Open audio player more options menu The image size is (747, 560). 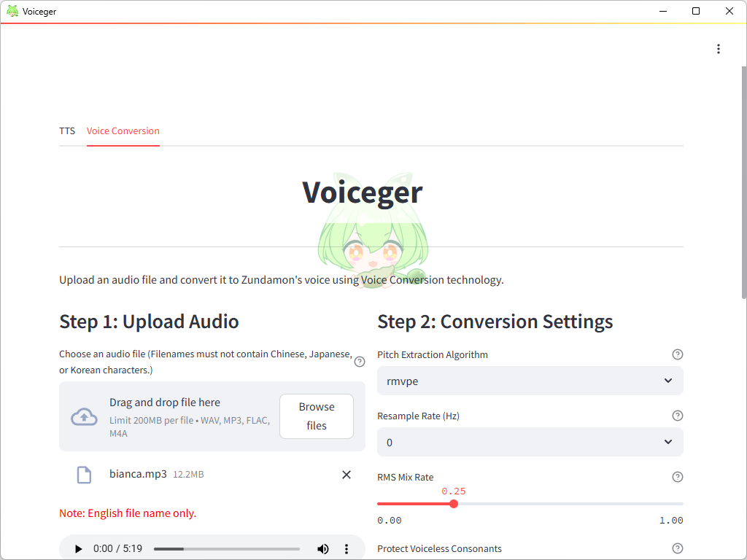tap(347, 549)
